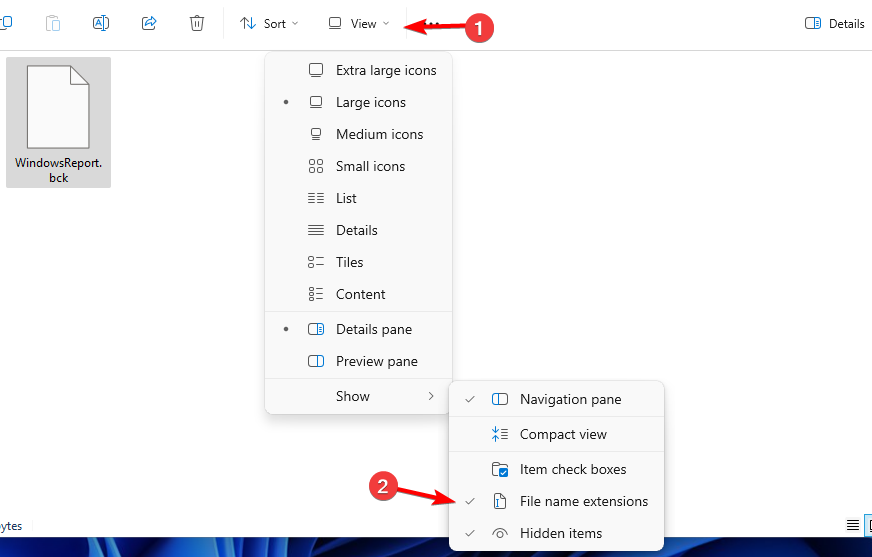
Task: Select Tiles view option
Action: (x=349, y=262)
